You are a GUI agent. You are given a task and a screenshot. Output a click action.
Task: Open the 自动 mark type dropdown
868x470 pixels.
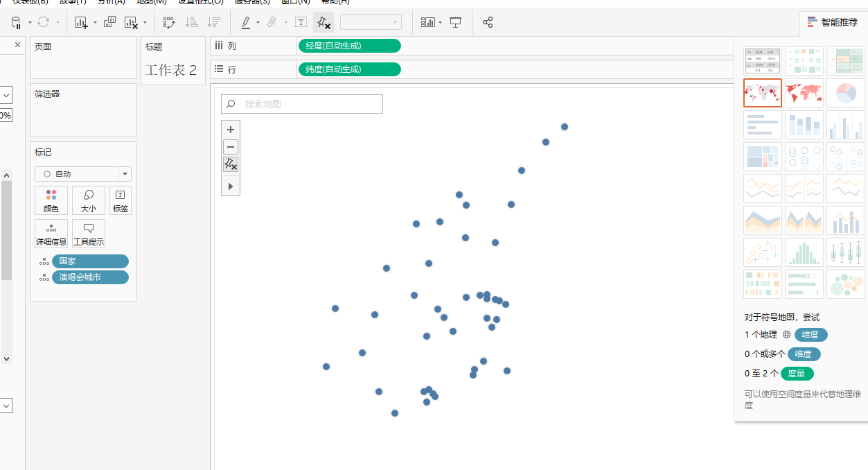tap(83, 174)
